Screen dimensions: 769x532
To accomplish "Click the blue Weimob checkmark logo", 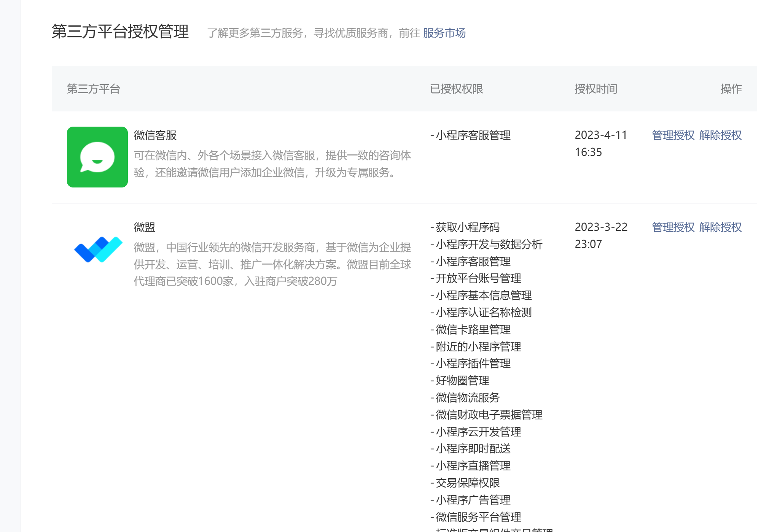I will point(98,249).
